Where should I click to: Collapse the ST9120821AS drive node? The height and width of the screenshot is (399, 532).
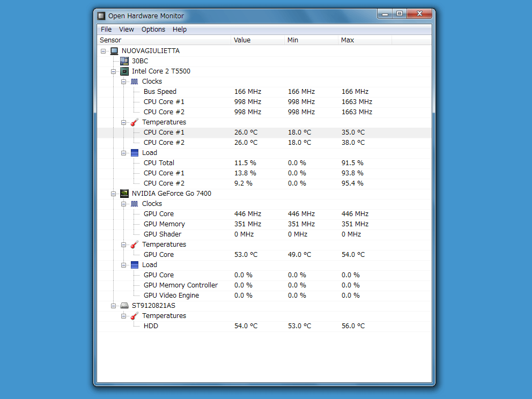tap(113, 306)
